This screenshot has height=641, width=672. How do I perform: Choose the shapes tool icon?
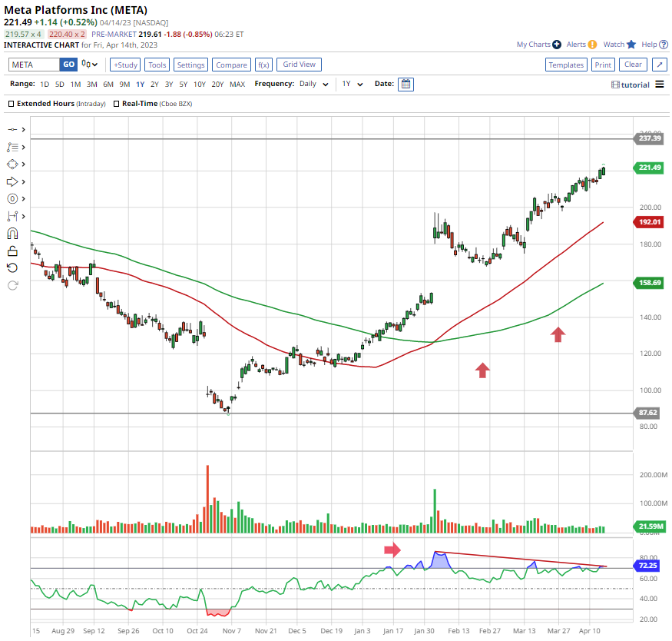[12, 164]
